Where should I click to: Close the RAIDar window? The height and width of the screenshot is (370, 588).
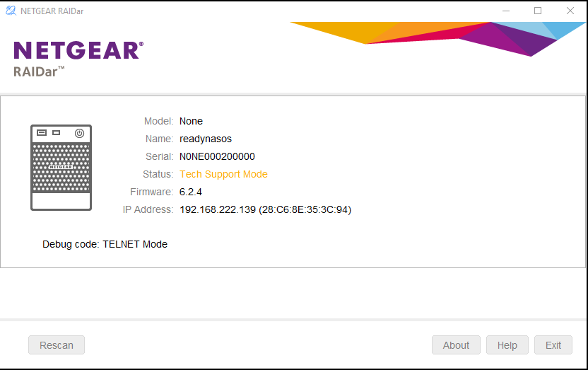(570, 11)
